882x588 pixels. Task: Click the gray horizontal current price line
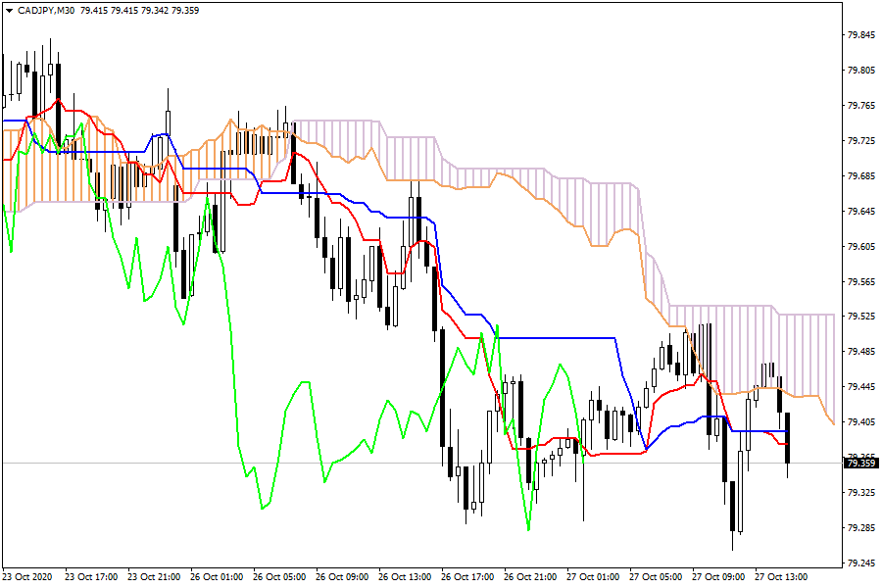coord(294,463)
